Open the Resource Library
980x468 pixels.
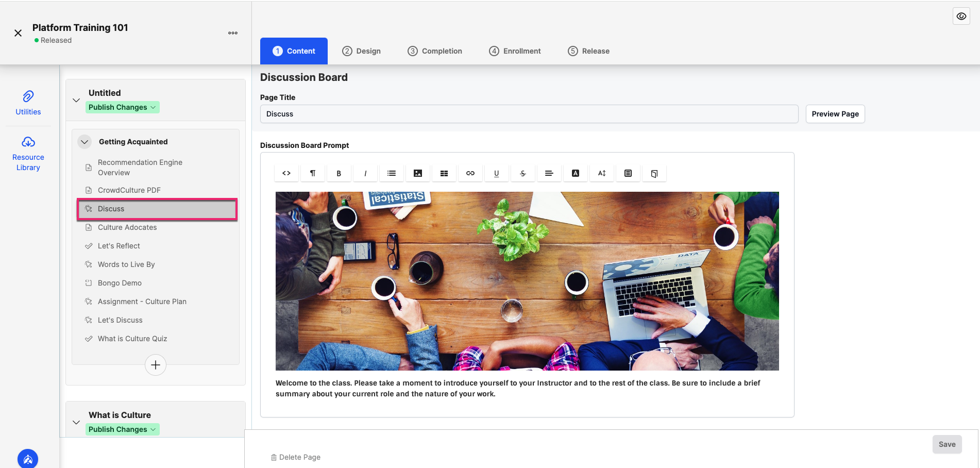pyautogui.click(x=28, y=152)
